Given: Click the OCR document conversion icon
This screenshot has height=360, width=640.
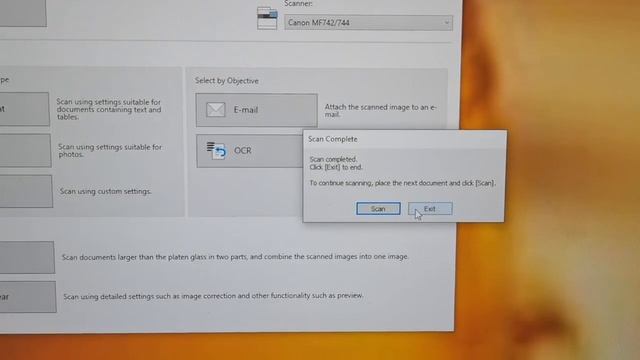Looking at the screenshot, I should (x=216, y=151).
